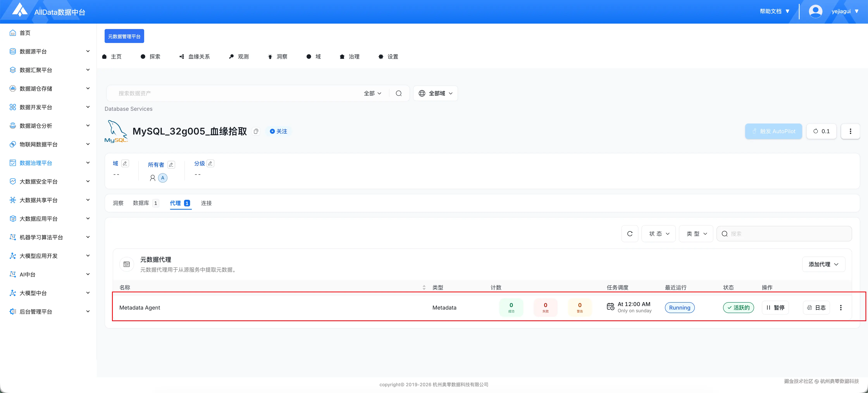
Task: Click the 数据源平台 database icon
Action: 13,51
